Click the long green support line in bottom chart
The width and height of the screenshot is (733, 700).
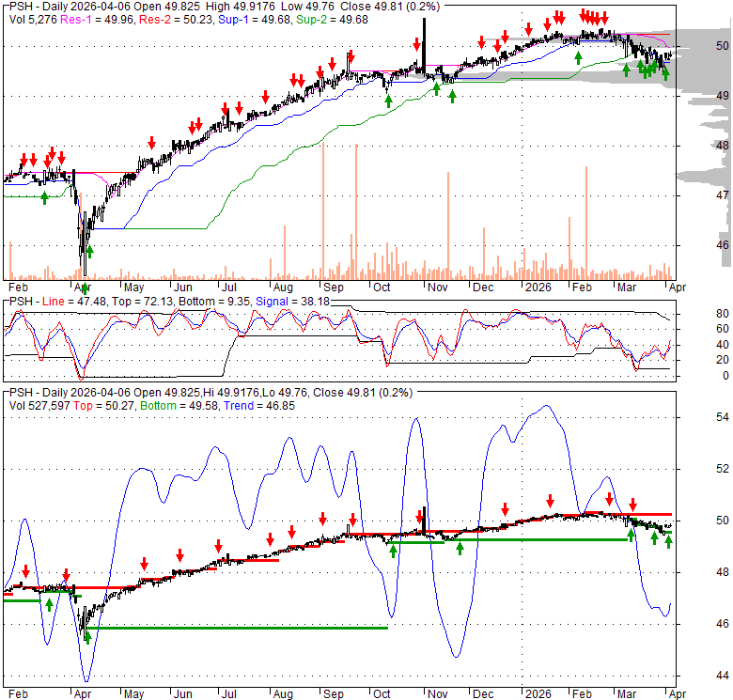235,628
